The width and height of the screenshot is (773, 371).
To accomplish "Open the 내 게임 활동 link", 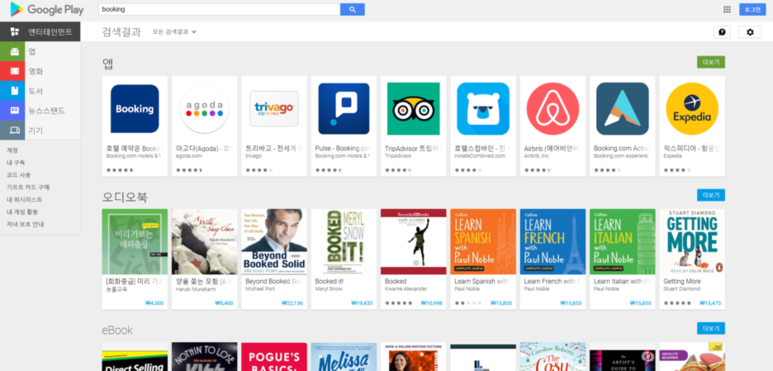I will (x=22, y=212).
